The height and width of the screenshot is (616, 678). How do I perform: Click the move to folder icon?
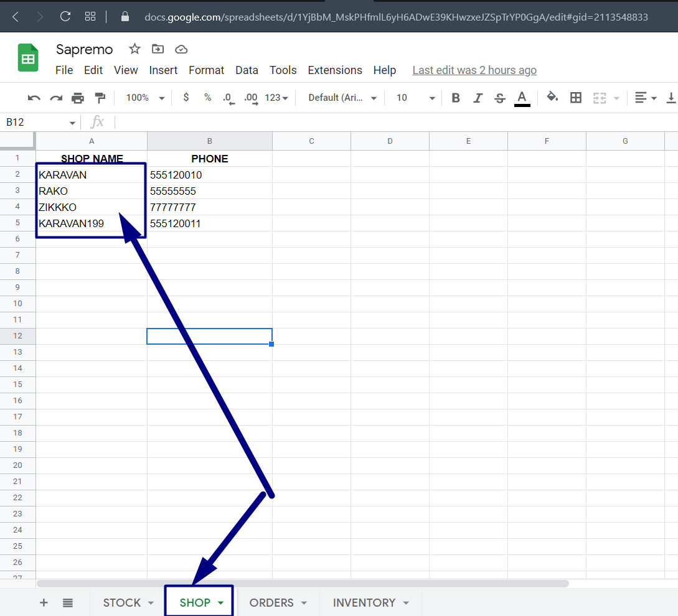158,49
